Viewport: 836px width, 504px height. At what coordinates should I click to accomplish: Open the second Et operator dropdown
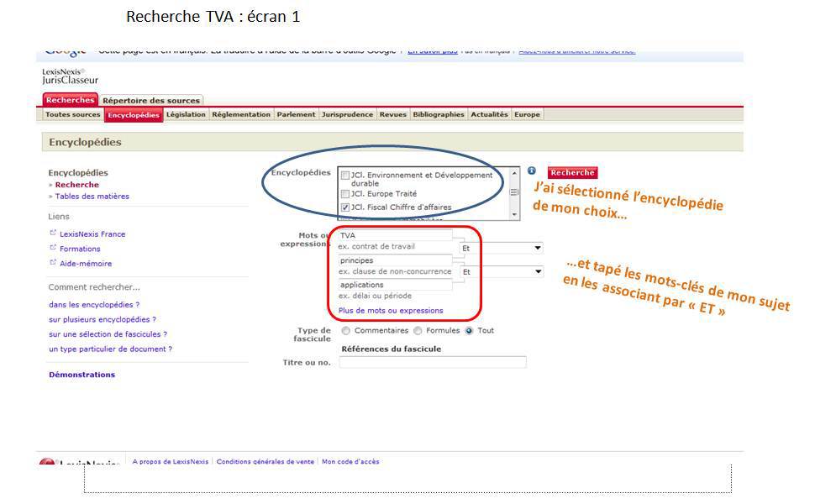(502, 272)
